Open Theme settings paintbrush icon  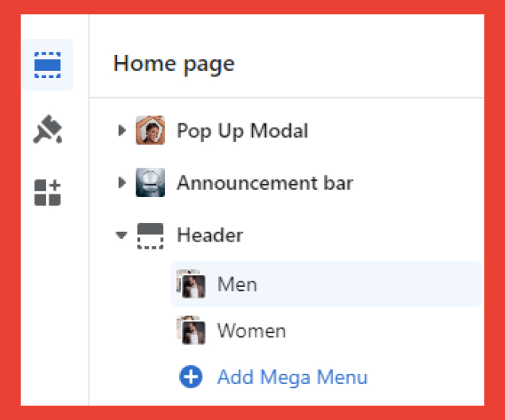[x=47, y=129]
